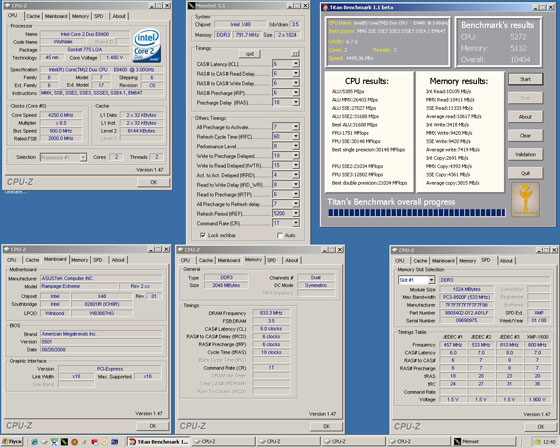Open Cache tab in processor CPU-Z window

coord(33,16)
